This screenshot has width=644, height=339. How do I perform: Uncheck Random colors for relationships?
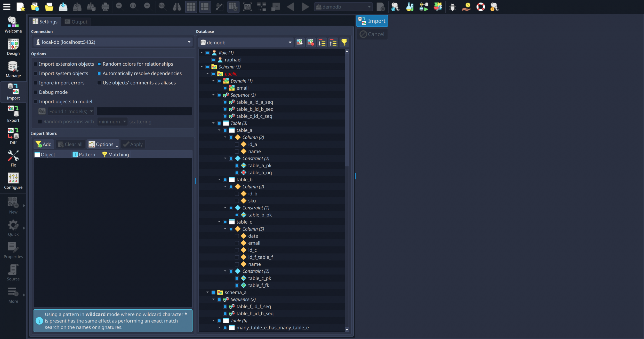click(99, 64)
